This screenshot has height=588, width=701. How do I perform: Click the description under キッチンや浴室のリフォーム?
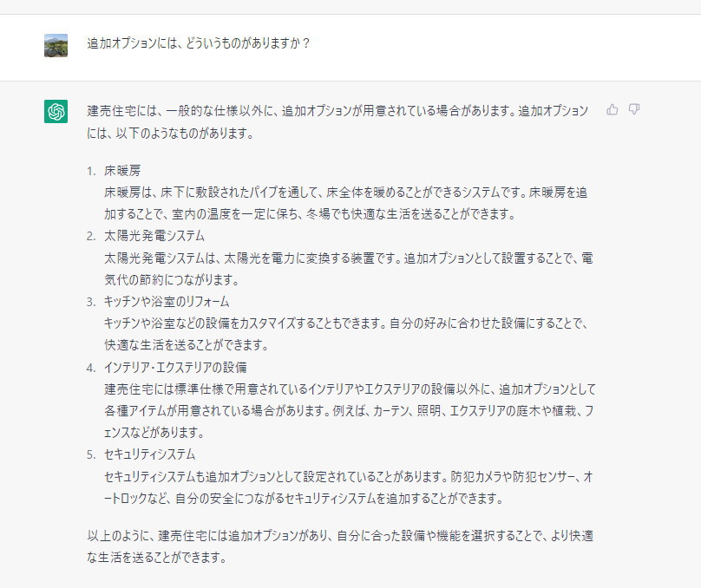tap(347, 334)
